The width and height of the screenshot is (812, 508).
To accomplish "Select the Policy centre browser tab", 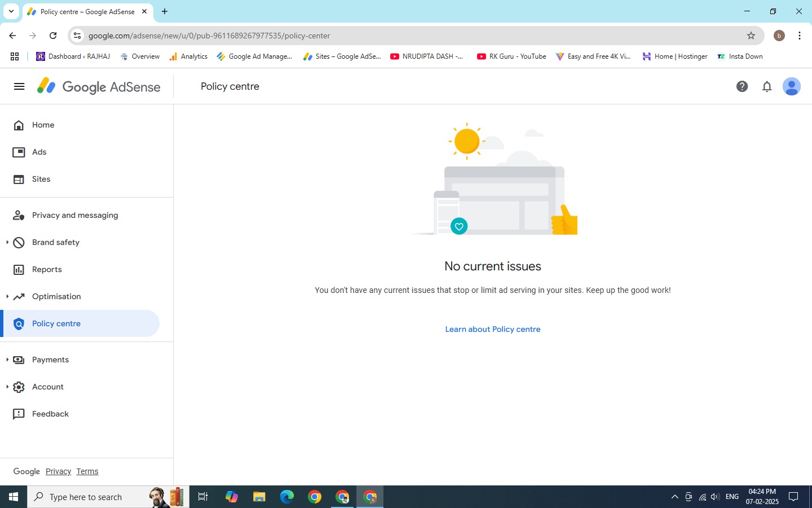I will click(x=87, y=11).
